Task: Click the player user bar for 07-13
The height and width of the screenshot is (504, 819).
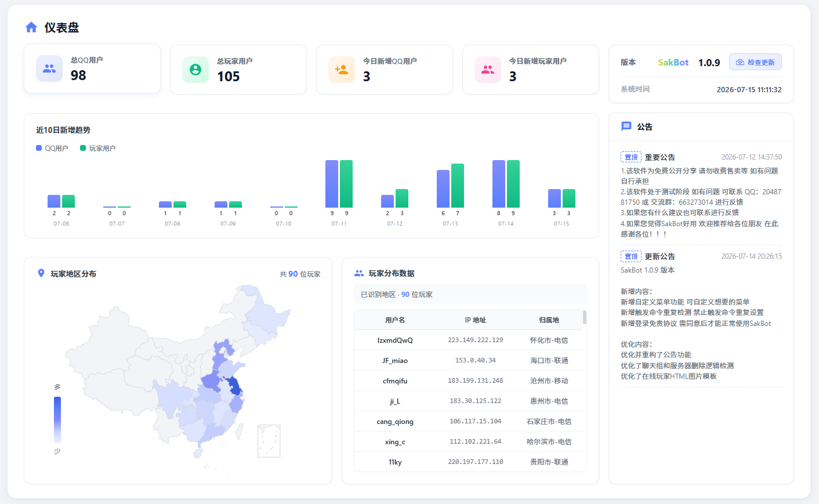Action: (458, 186)
